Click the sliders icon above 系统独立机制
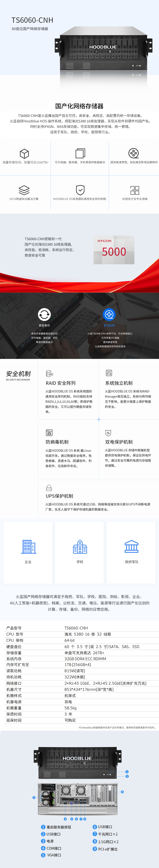This screenshot has height=868, width=159. (109, 373)
